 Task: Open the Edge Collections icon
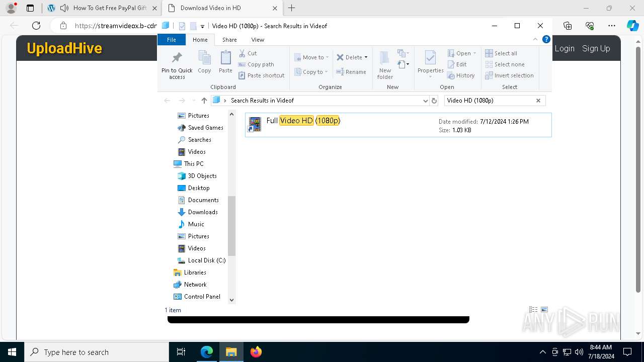[x=568, y=26]
